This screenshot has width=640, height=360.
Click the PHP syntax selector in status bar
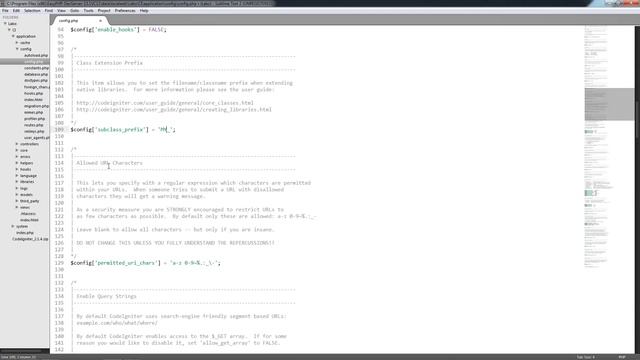coord(622,357)
